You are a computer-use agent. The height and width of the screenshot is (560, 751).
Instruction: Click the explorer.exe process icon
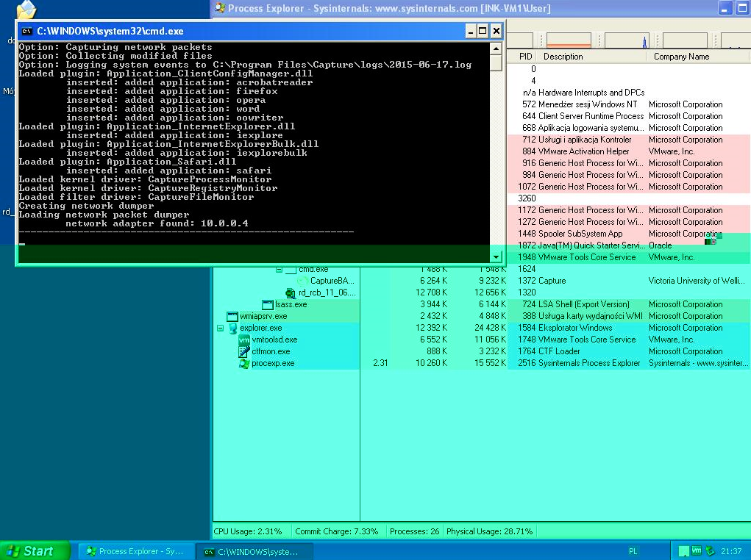[232, 329]
